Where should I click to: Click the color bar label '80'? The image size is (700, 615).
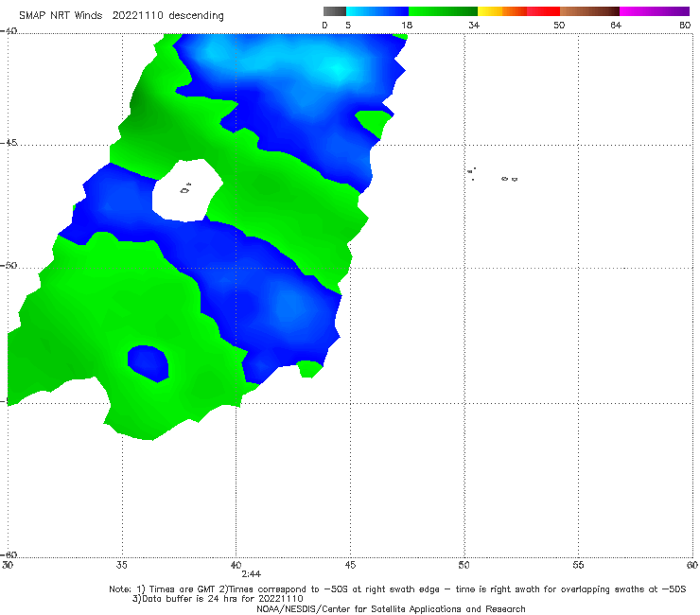[x=685, y=26]
